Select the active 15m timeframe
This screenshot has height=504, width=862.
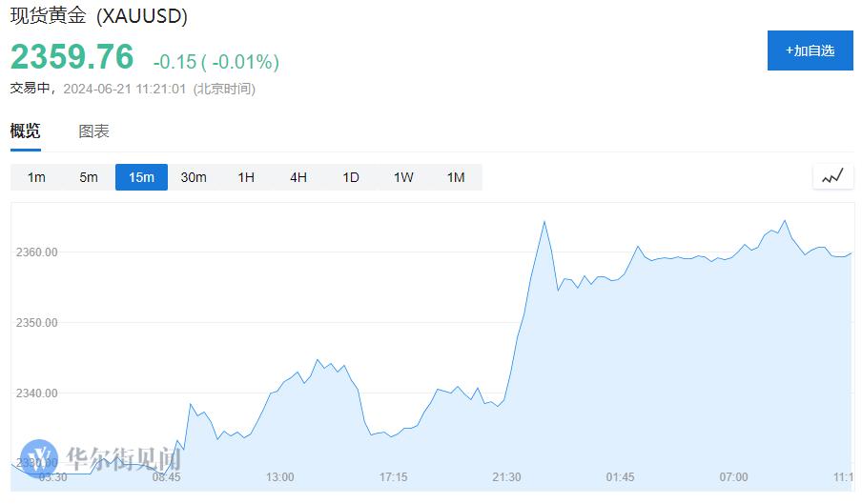click(x=141, y=177)
